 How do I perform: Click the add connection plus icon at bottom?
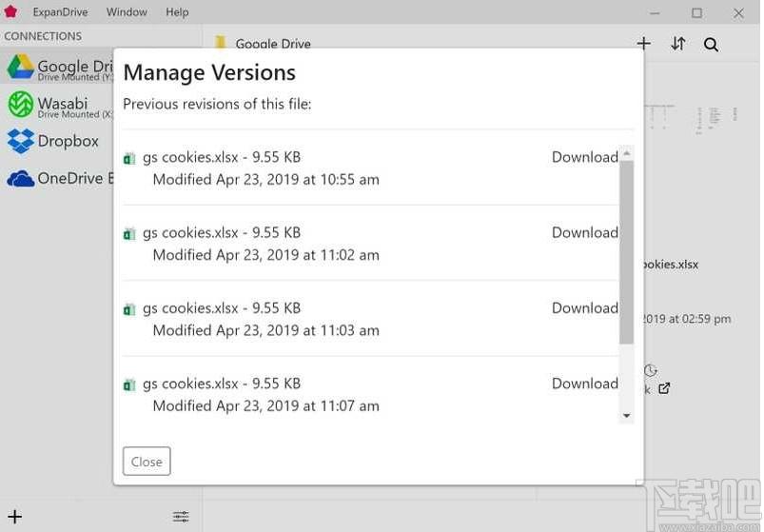(14, 517)
